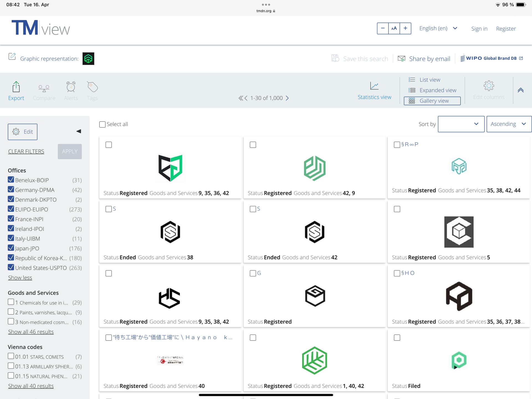
Task: Go to first results page double arrow
Action: [x=241, y=98]
